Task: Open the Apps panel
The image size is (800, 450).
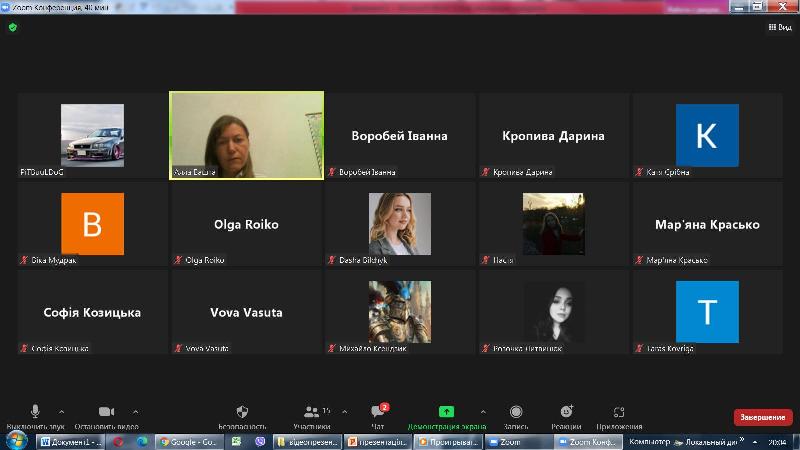Action: pos(619,416)
